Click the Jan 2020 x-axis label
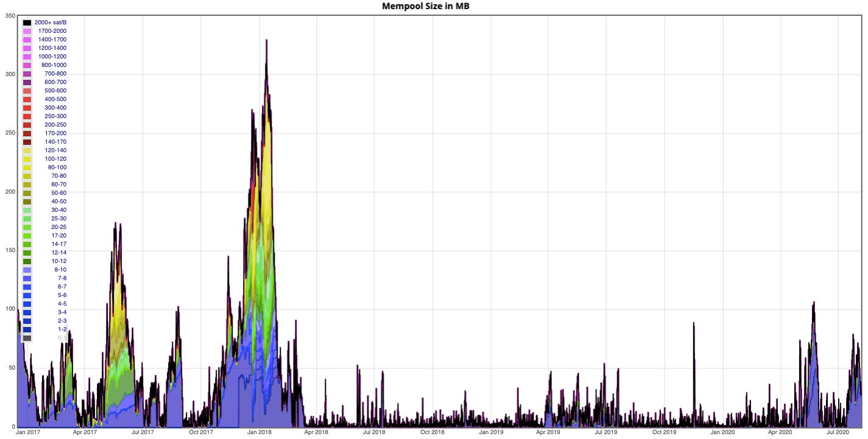Screen dimensions: 868x439 (x=723, y=432)
